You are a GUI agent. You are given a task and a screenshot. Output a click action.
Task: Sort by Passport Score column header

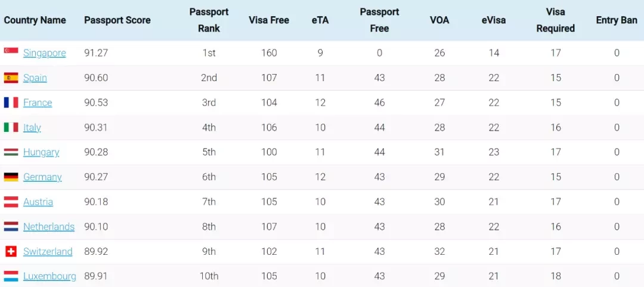coord(117,20)
